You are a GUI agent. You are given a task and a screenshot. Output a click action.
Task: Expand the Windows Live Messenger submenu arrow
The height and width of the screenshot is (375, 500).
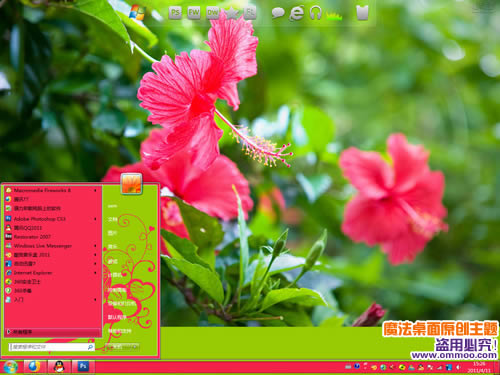(x=95, y=246)
